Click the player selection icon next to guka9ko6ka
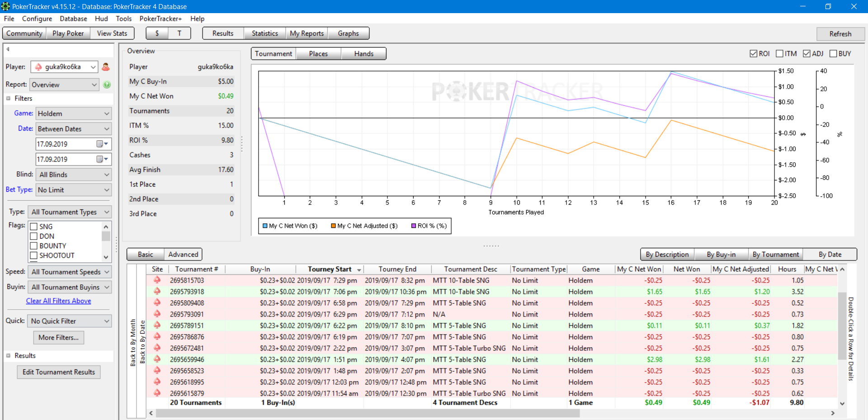The width and height of the screenshot is (868, 420). tap(106, 67)
